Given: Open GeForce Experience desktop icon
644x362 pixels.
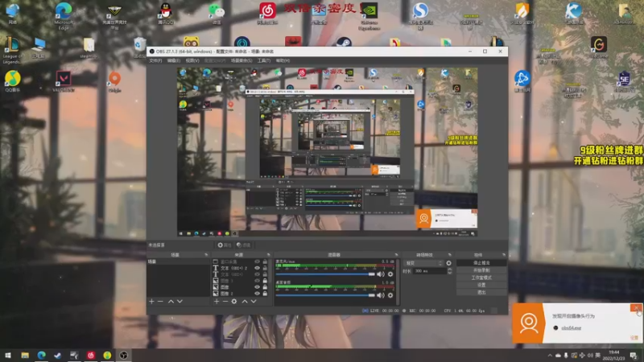Looking at the screenshot, I should 369,16.
